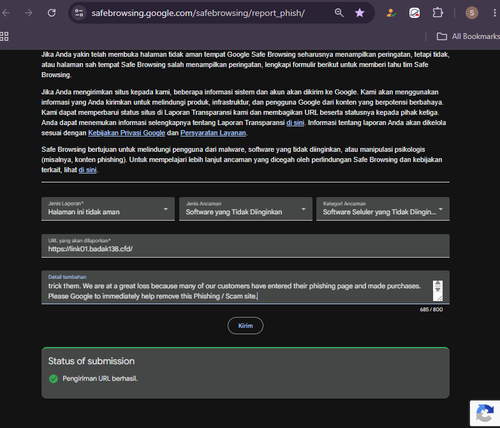Image resolution: width=500 pixels, height=428 pixels.
Task: Open site information icon in address bar
Action: (x=79, y=13)
